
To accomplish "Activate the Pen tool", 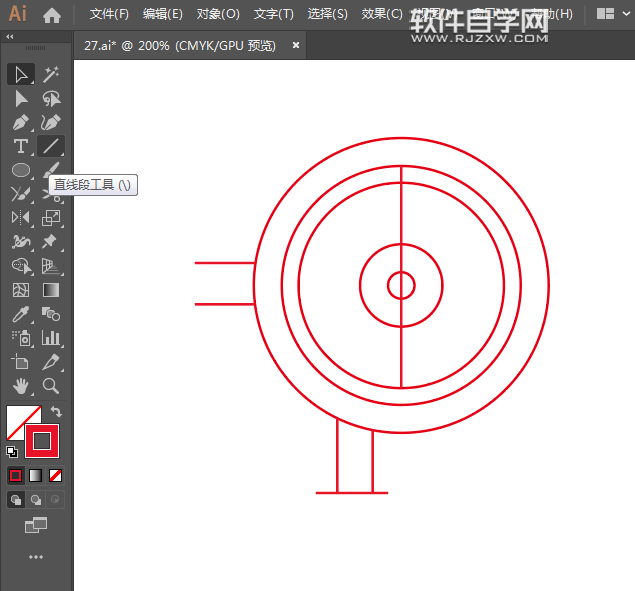I will 20,122.
